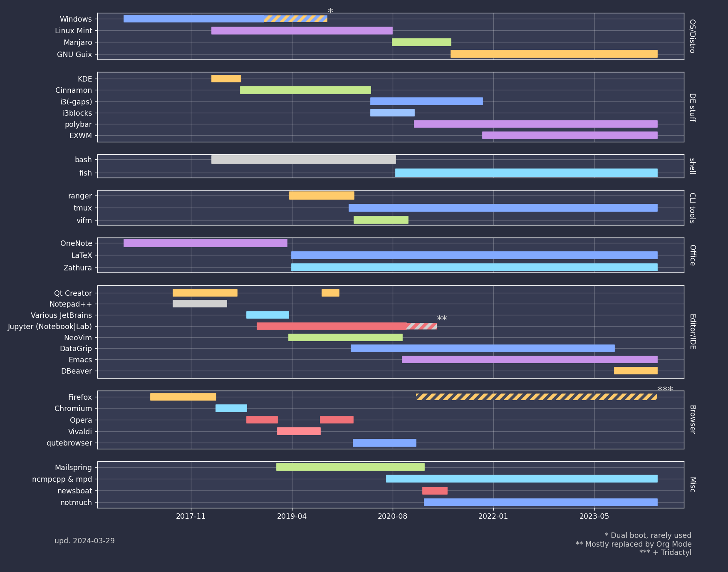Viewport: 728px width, 572px height.
Task: Select the red newsboat bar
Action: 435,491
